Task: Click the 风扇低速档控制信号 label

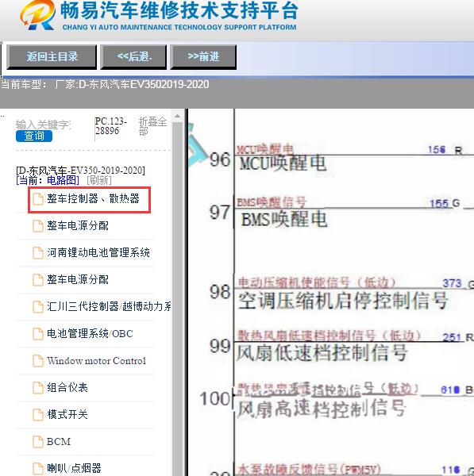Action: tap(322, 353)
